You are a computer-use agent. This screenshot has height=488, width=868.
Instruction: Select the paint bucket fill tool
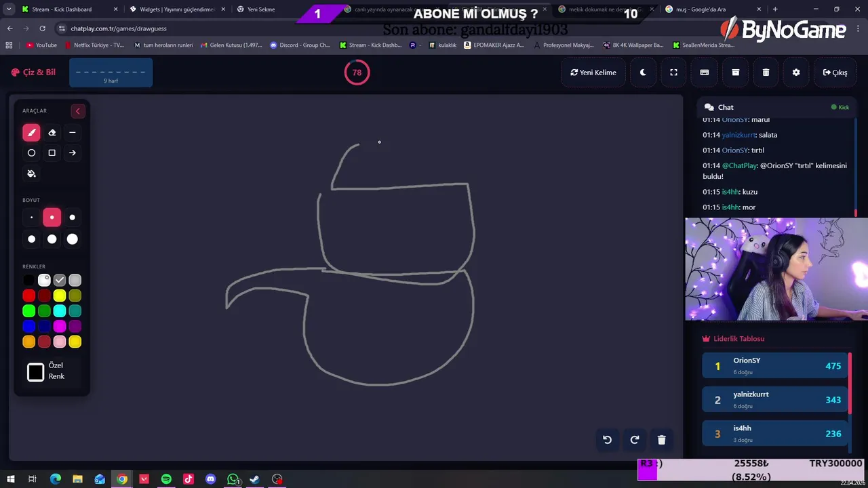(x=31, y=174)
